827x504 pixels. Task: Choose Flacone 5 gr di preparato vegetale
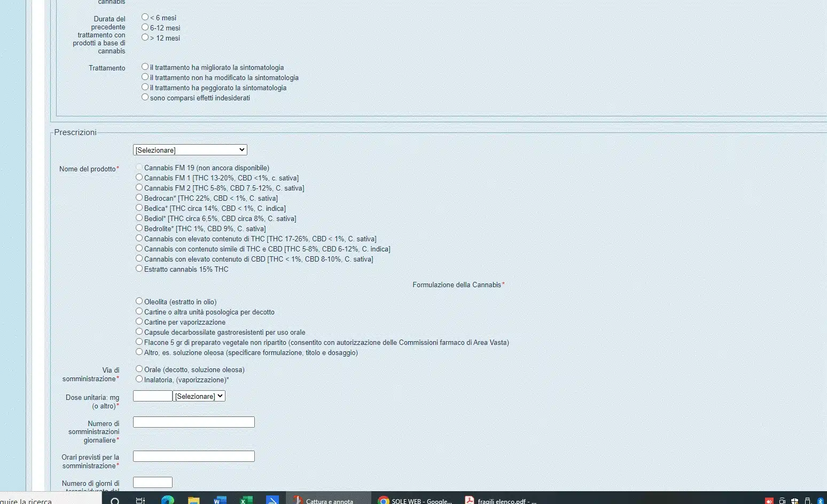pyautogui.click(x=139, y=342)
